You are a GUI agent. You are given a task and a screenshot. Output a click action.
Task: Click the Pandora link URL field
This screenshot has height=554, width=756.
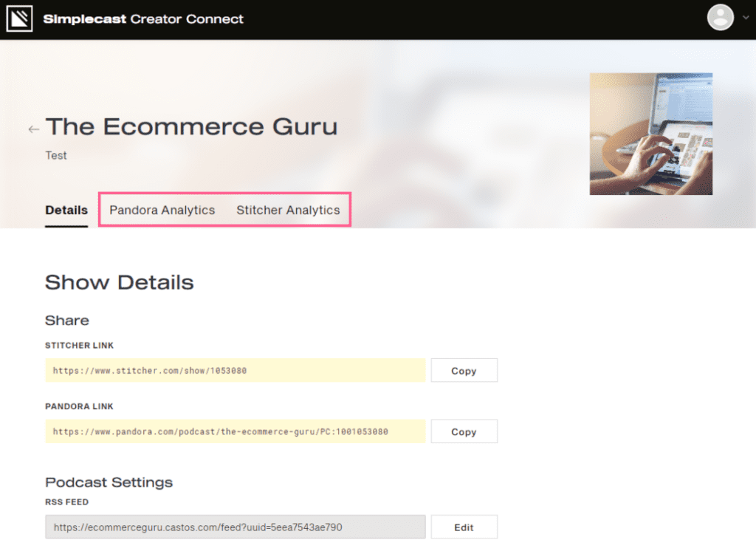coord(236,431)
